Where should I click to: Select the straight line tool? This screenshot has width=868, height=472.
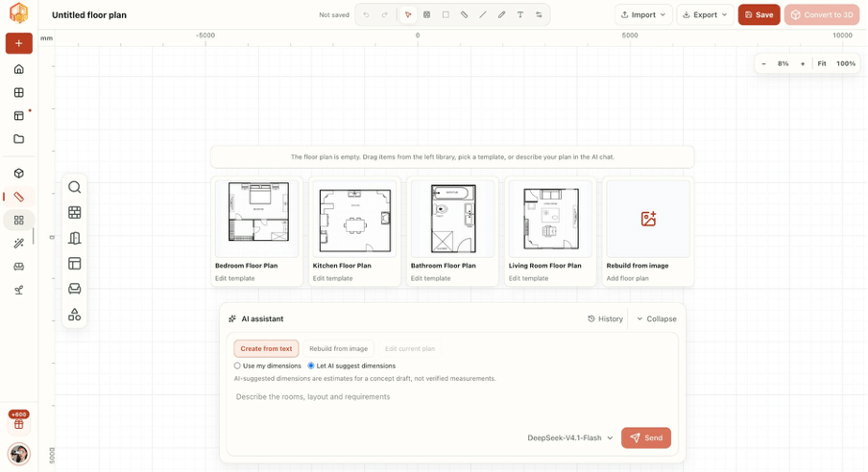483,15
